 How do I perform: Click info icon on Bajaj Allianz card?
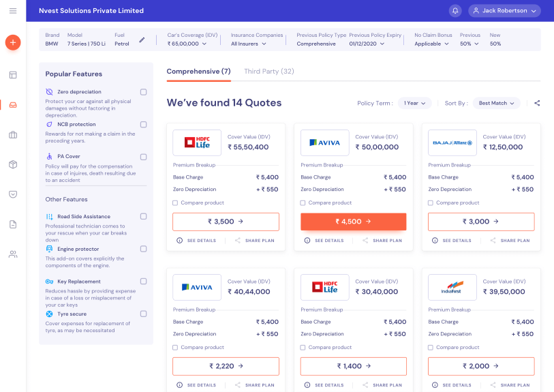click(435, 241)
